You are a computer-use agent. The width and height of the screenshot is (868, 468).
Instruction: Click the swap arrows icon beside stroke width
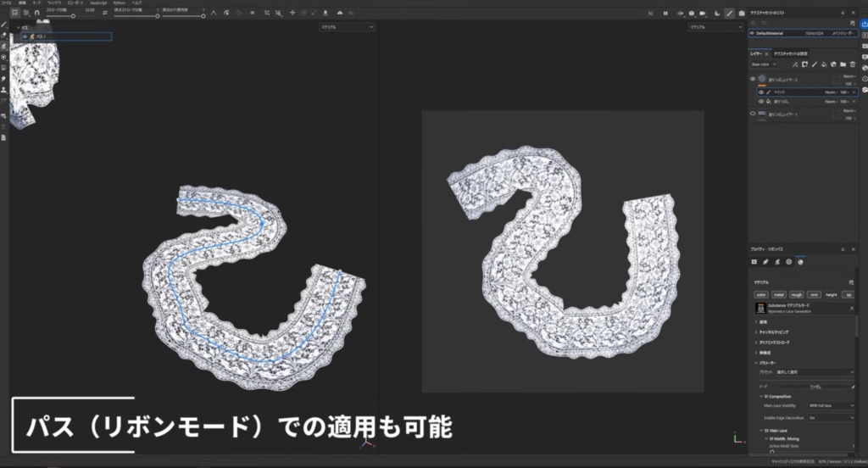[x=104, y=13]
